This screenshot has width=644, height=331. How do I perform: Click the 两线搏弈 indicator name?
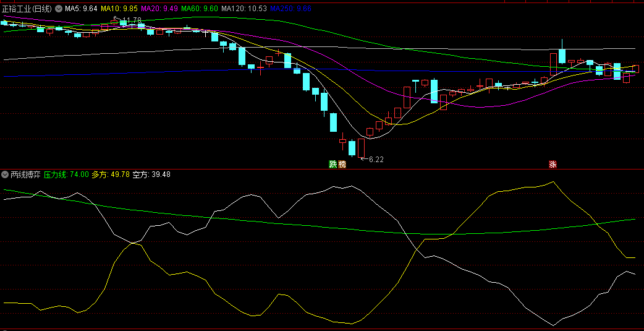[25, 174]
